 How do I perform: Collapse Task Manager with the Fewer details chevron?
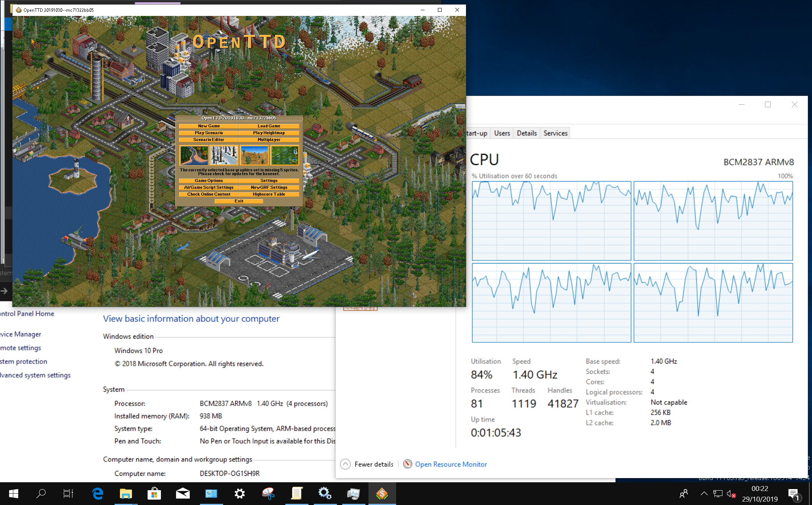click(345, 464)
